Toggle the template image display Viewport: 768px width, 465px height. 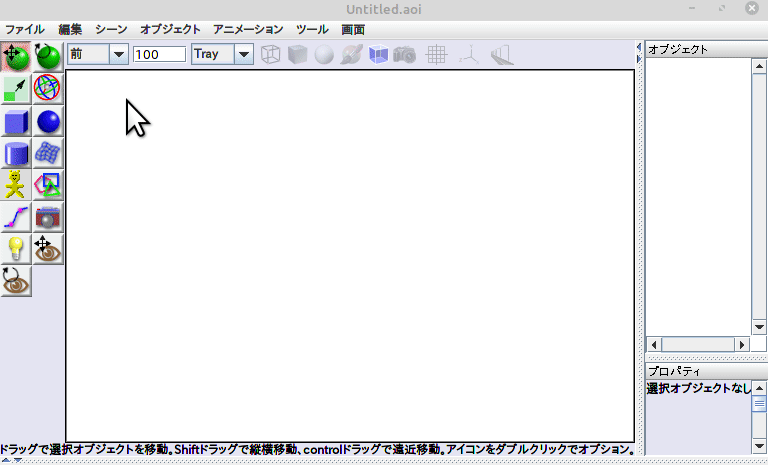coord(502,54)
